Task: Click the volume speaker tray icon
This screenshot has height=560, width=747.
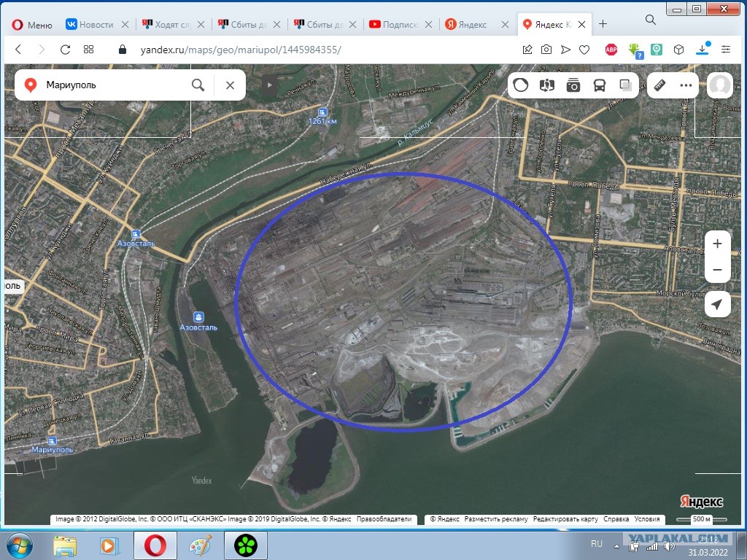Action: [x=670, y=546]
